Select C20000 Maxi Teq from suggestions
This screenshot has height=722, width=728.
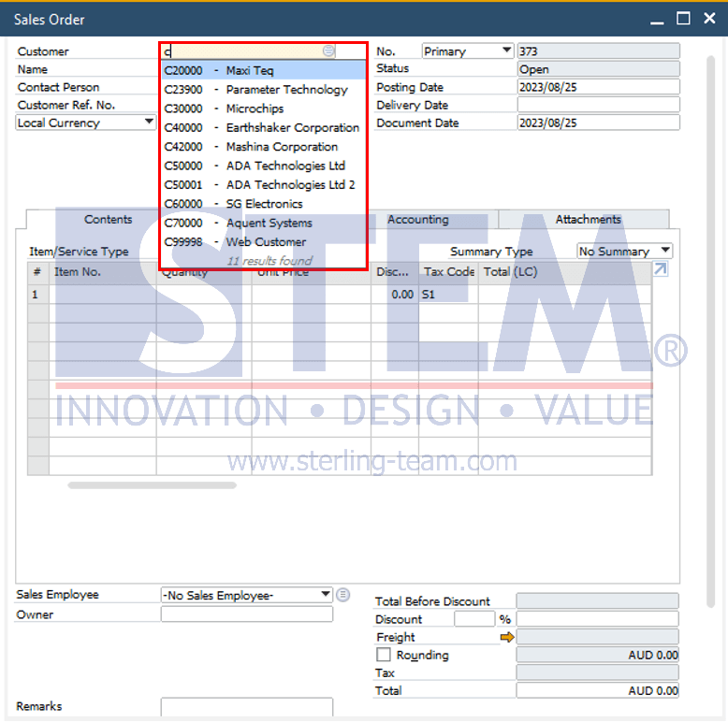[x=264, y=70]
